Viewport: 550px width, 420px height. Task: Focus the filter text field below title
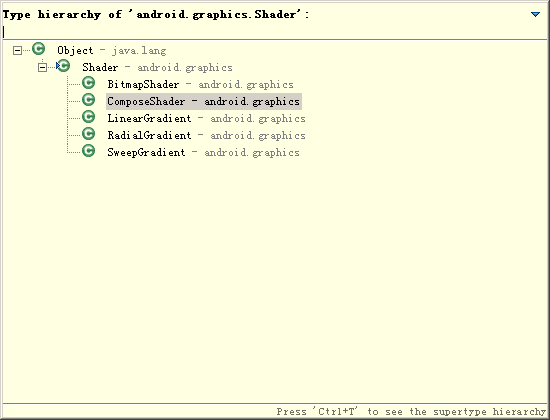point(275,32)
